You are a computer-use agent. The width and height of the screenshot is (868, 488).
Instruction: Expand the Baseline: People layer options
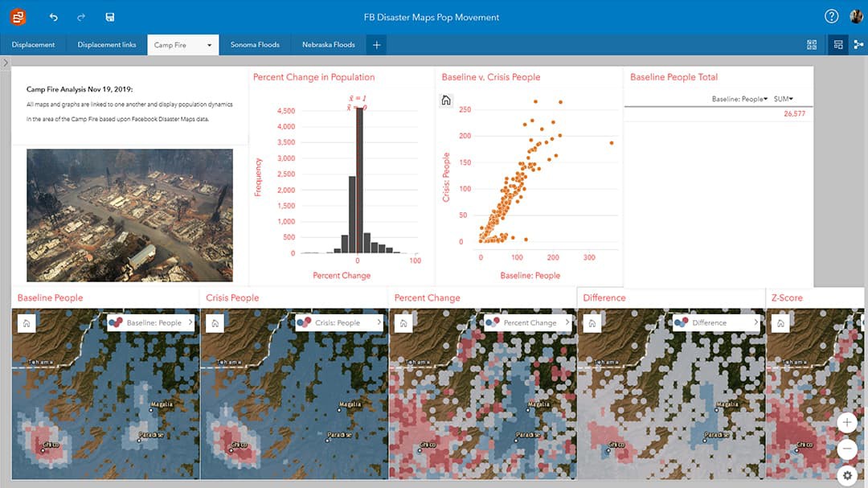click(x=190, y=322)
